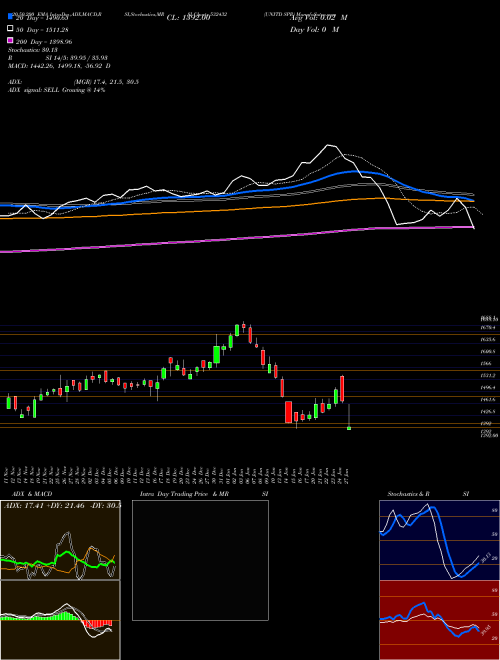Click the '(MGR) 17.4, 21.5, 30.5' ADX values
The image size is (500, 660).
click(x=106, y=82)
